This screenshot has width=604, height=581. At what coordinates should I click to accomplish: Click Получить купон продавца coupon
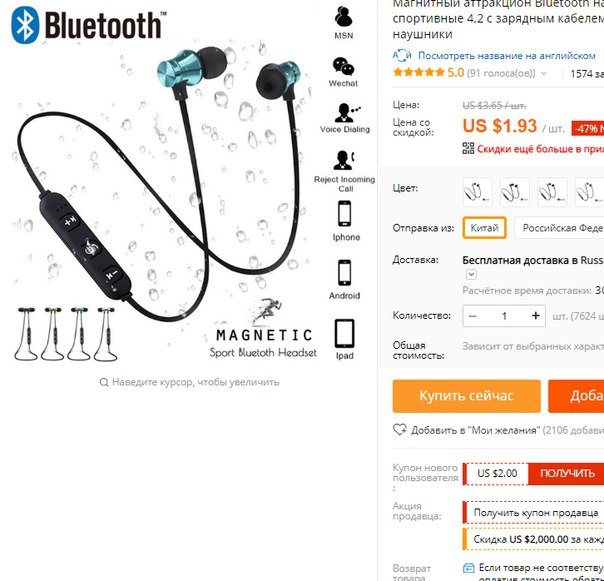(x=536, y=512)
